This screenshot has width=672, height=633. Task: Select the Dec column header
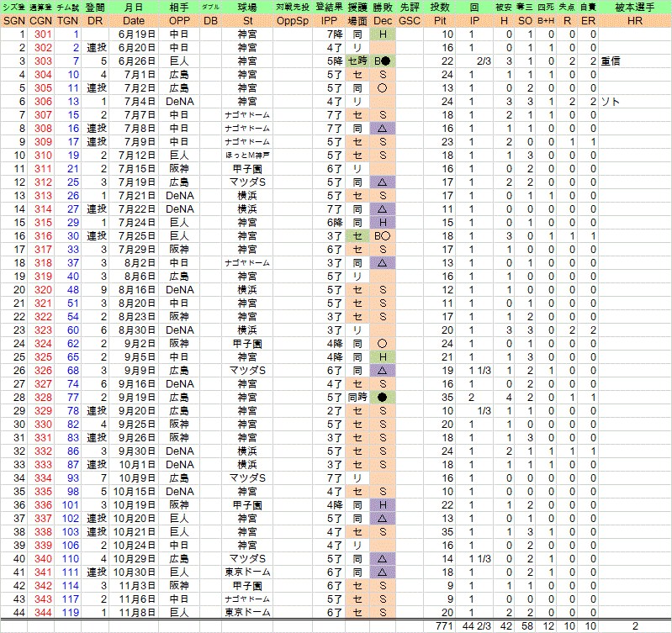(383, 21)
